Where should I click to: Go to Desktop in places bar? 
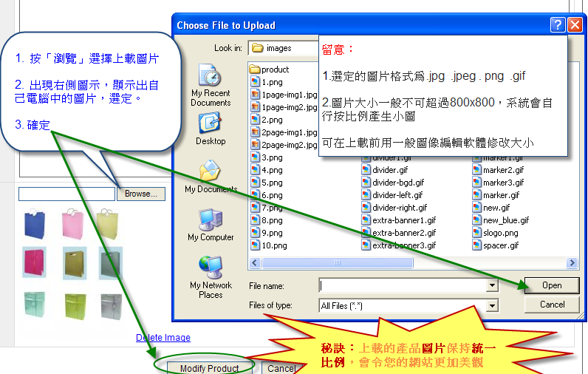coord(211,129)
